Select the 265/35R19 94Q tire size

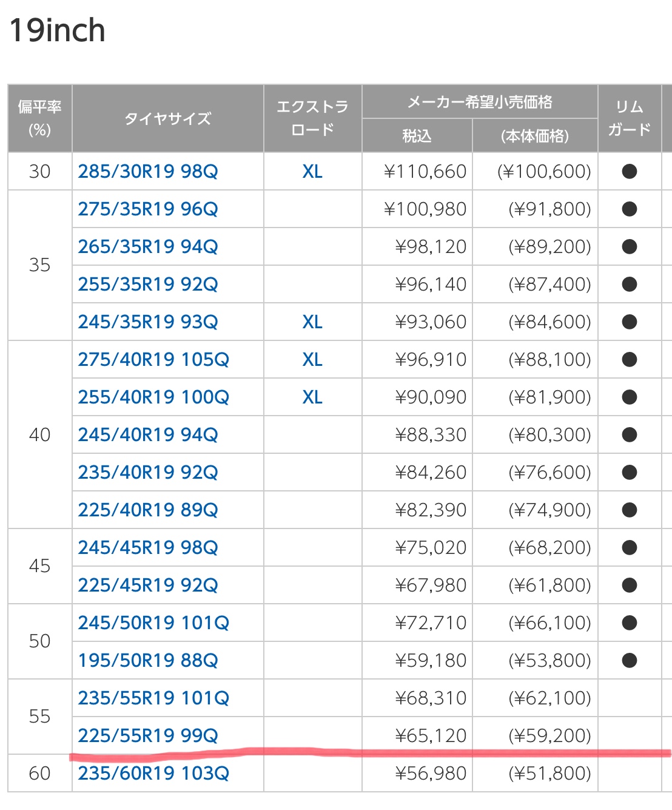[147, 247]
